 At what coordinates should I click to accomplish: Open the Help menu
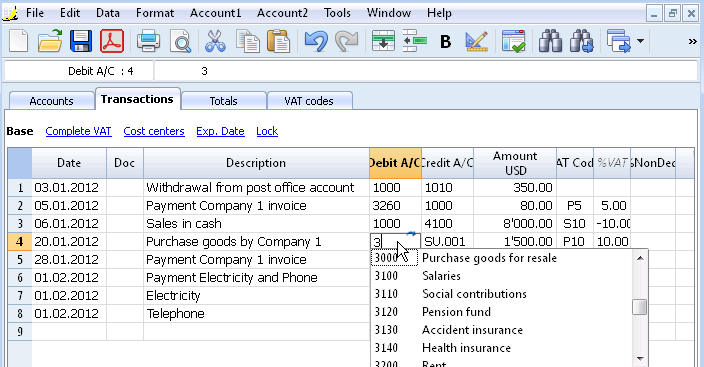pyautogui.click(x=439, y=13)
